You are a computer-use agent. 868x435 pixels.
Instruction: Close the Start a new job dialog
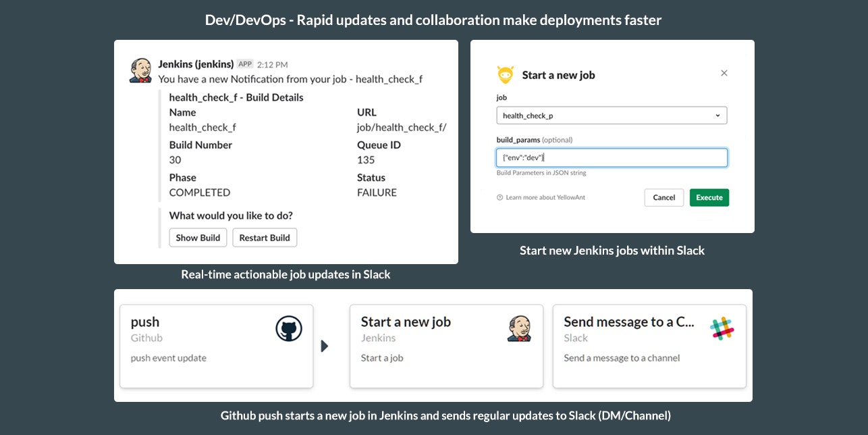click(x=724, y=72)
